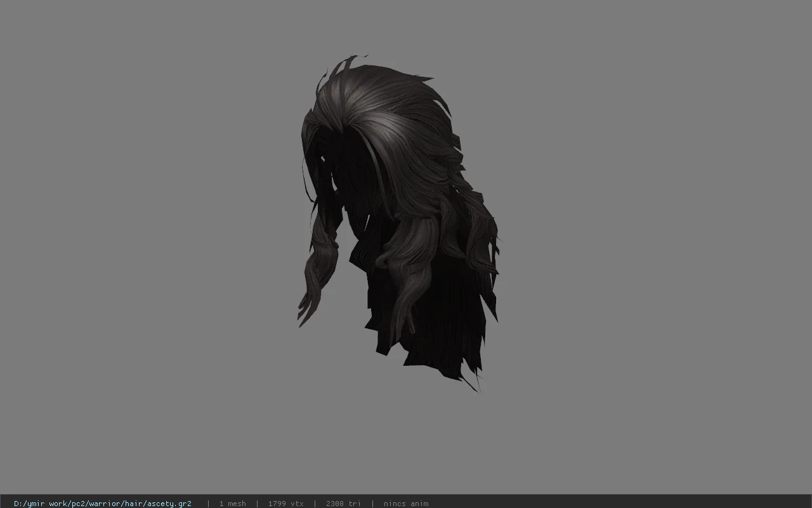This screenshot has width=812, height=508.
Task: Click the '1 mesh' status entry
Action: (x=232, y=504)
